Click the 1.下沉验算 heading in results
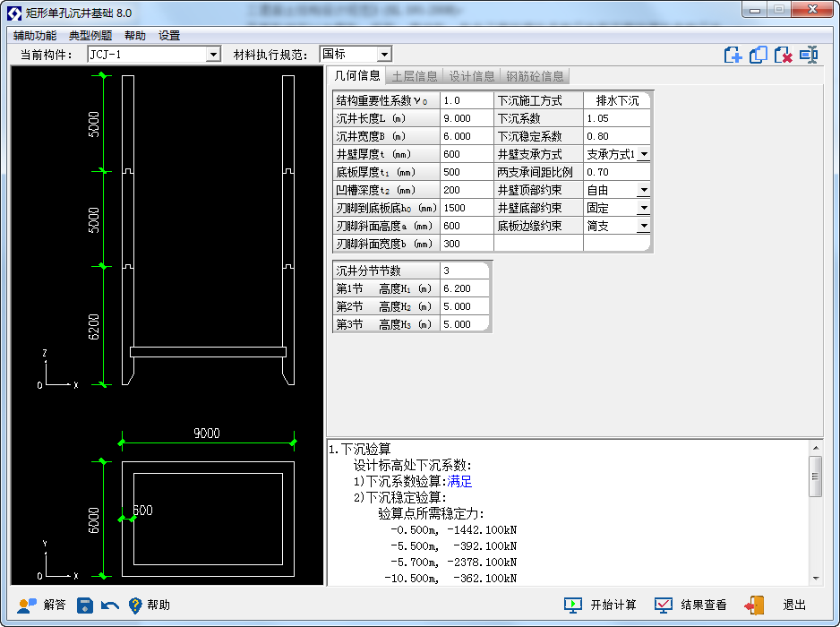 (x=360, y=449)
